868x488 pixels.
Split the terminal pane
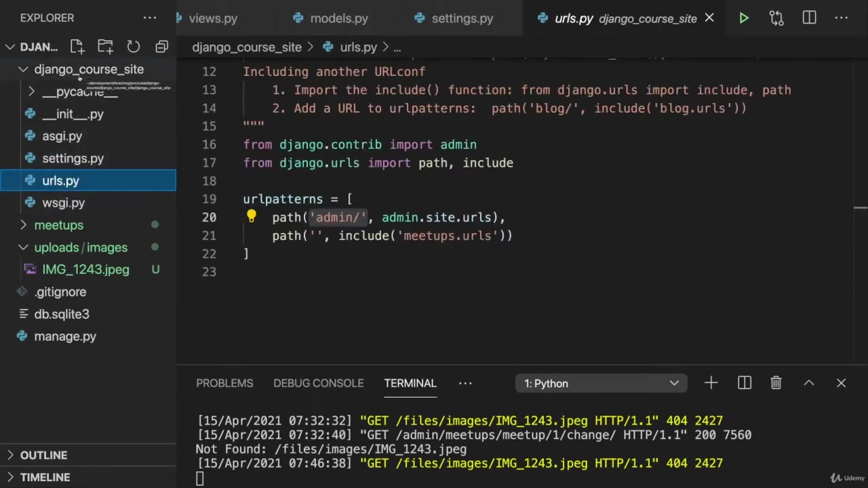744,383
